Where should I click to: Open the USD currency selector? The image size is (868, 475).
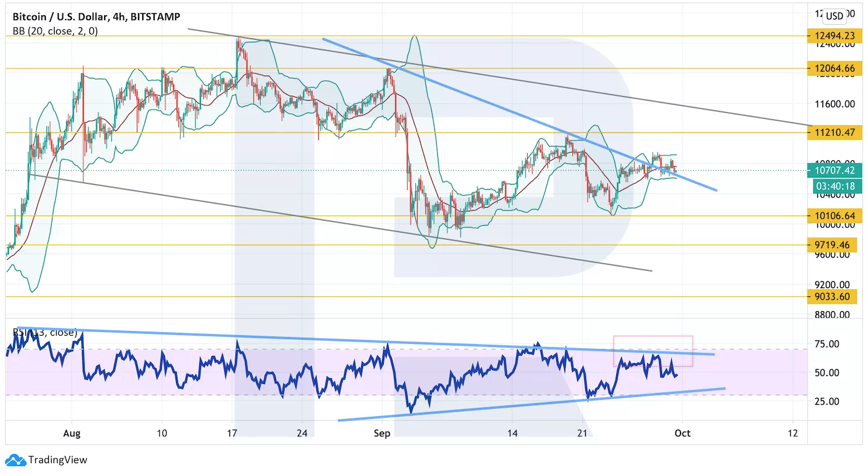click(x=835, y=16)
